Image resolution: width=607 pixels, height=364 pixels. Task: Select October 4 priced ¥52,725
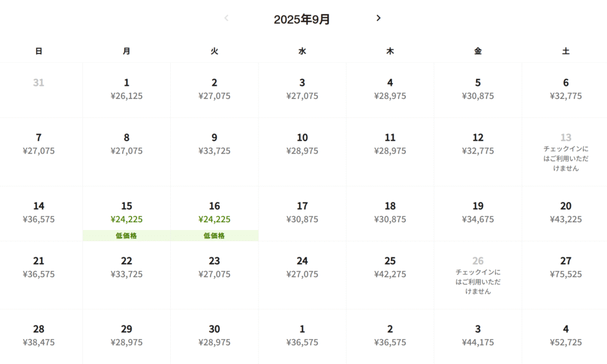[x=566, y=337]
